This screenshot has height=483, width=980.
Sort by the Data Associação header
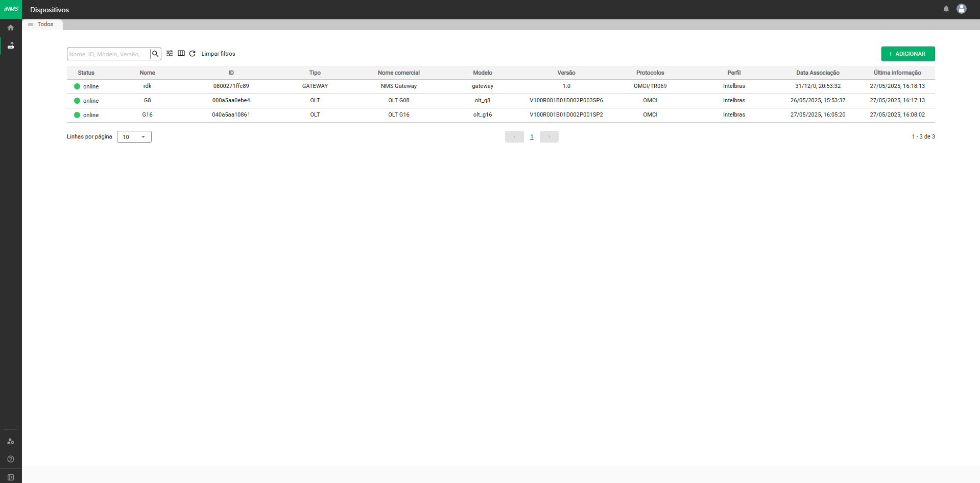(x=818, y=73)
